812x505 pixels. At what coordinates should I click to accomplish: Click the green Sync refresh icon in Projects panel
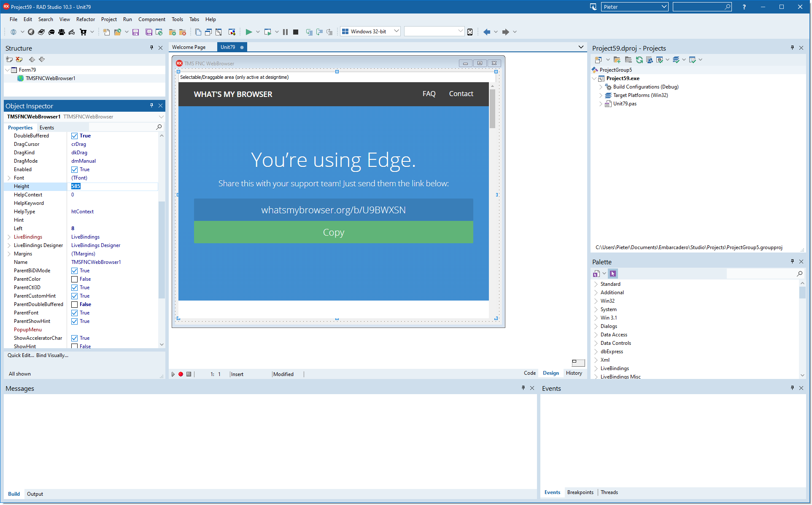click(x=639, y=60)
